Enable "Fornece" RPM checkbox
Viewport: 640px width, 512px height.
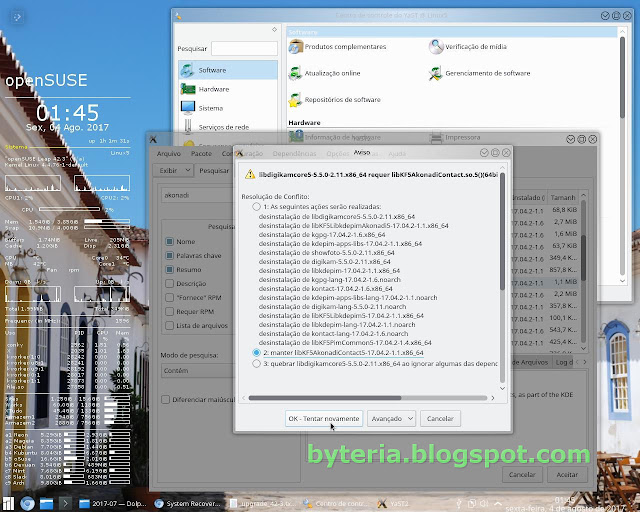(x=169, y=297)
